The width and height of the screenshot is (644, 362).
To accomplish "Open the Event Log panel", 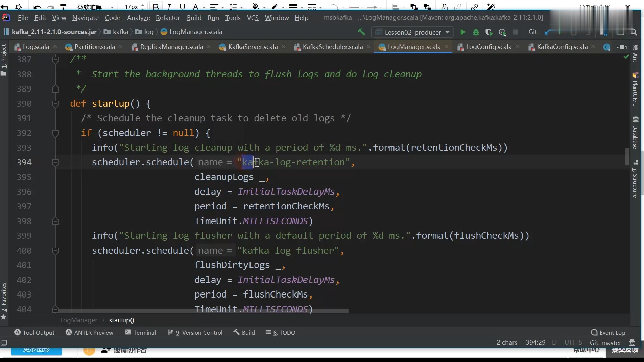I will 608,333.
